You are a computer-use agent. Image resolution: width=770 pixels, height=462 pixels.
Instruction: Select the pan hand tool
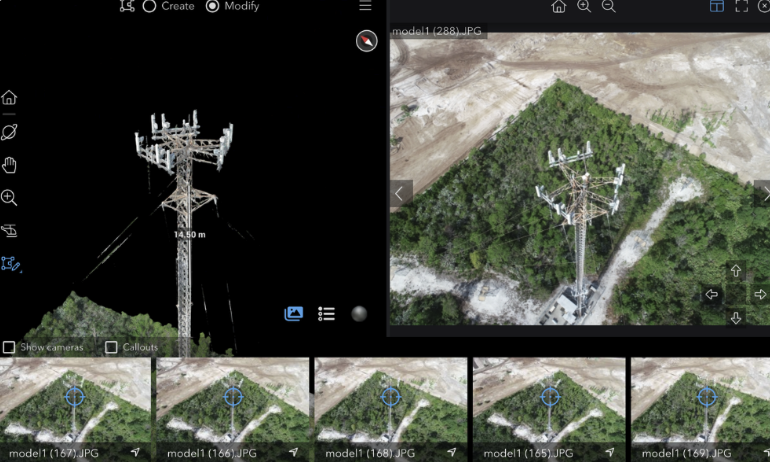(x=9, y=165)
